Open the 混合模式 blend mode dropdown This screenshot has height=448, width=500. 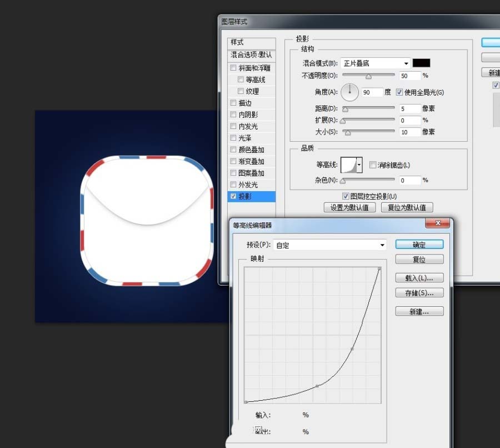[375, 63]
